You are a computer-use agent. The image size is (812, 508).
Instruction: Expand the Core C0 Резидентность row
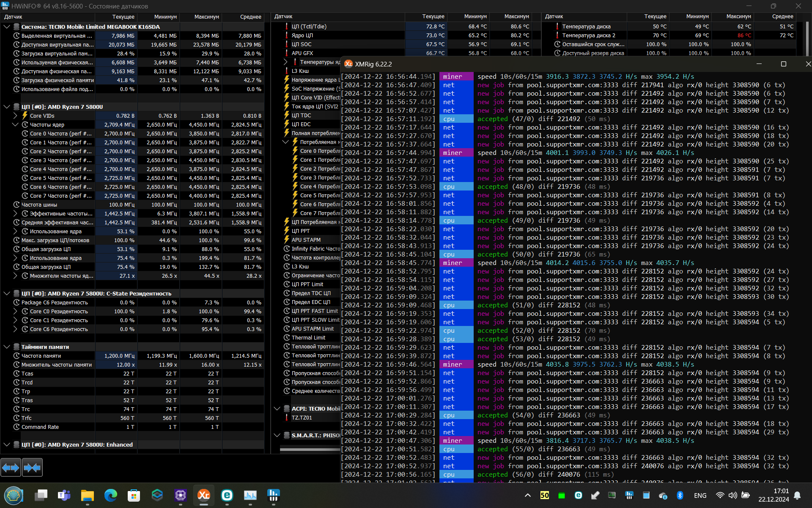coord(15,311)
